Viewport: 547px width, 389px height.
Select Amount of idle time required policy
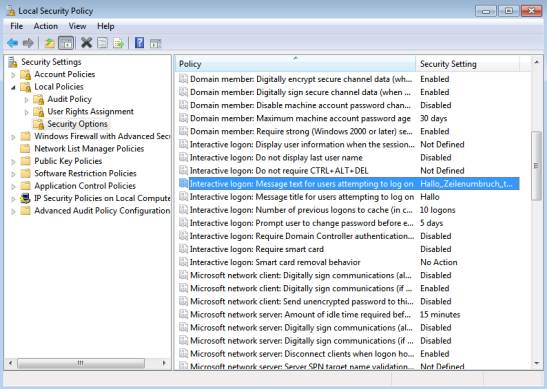click(300, 314)
